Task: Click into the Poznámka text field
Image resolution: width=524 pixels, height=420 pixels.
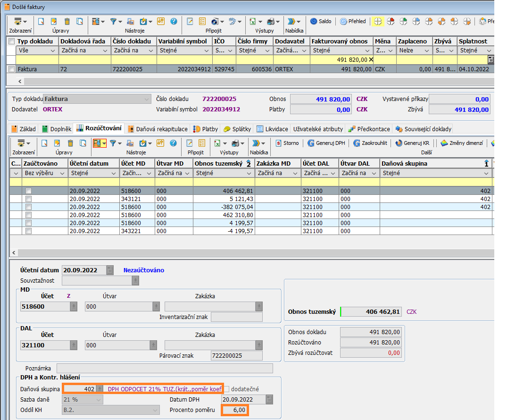Action: click(x=164, y=368)
